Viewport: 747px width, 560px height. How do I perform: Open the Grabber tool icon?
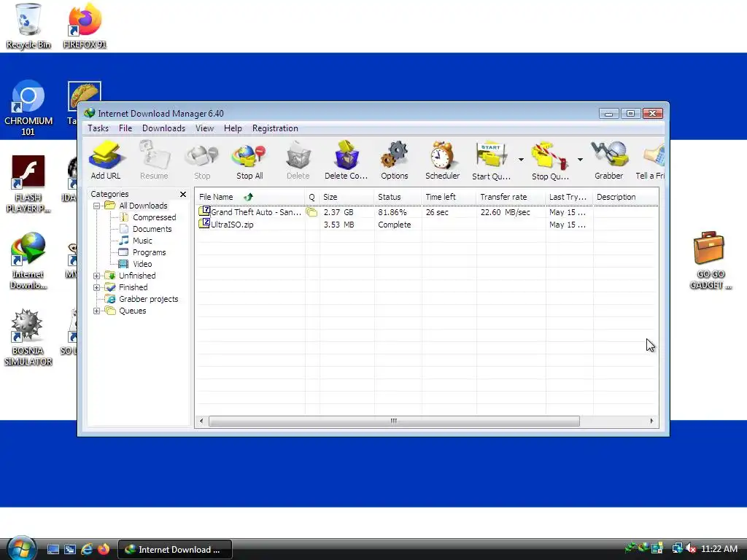click(x=609, y=160)
